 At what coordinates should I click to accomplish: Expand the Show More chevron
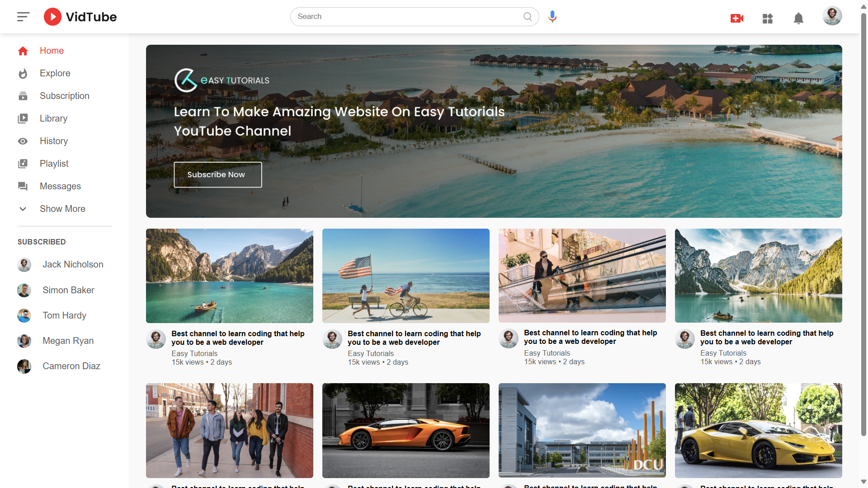click(x=23, y=209)
